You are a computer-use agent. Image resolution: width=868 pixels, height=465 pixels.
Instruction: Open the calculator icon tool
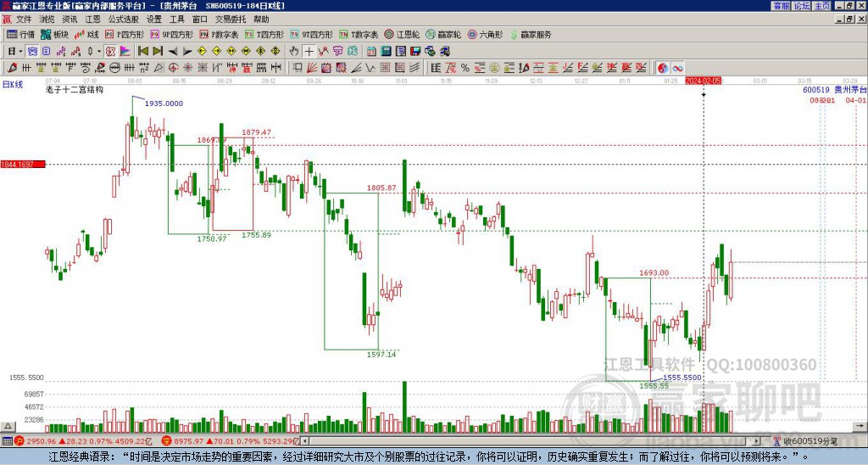(386, 51)
